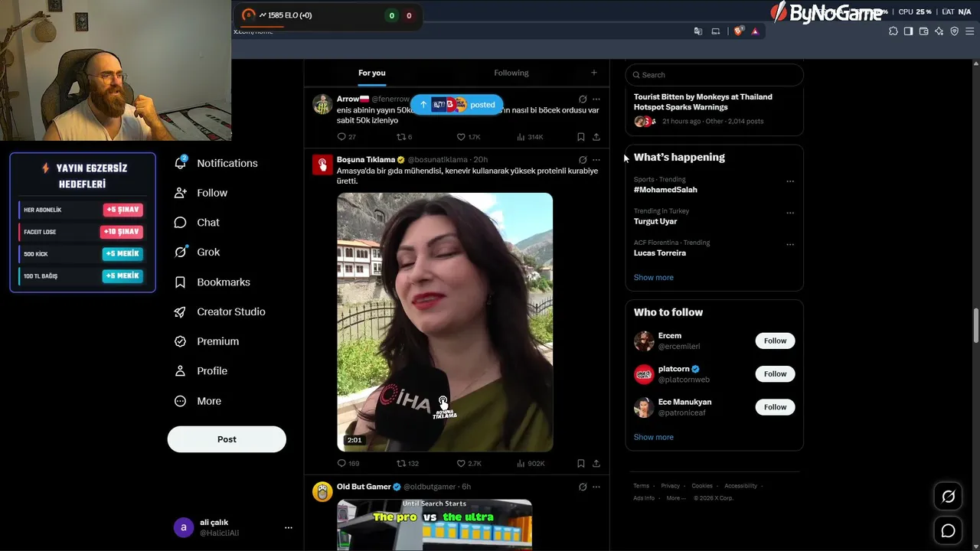
Task: Ask Grok about Old But Gamer post
Action: click(583, 487)
